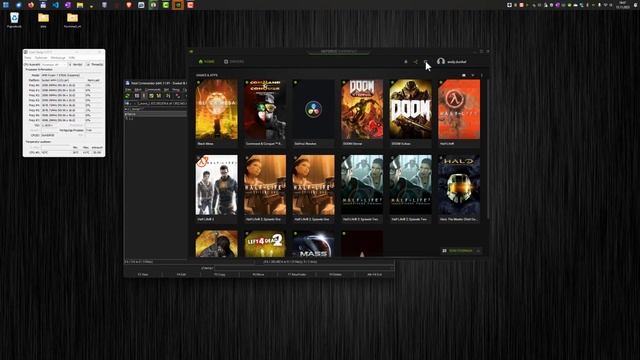
Task: Open the Half-Life 2 game tile
Action: [216, 188]
